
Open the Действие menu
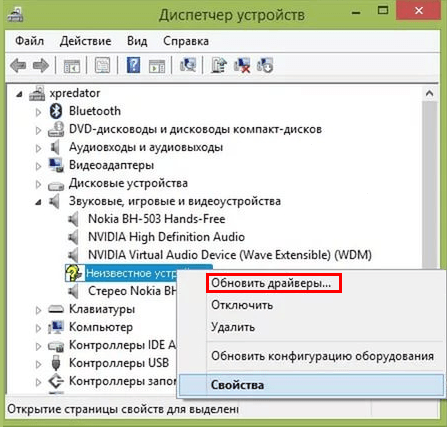85,41
